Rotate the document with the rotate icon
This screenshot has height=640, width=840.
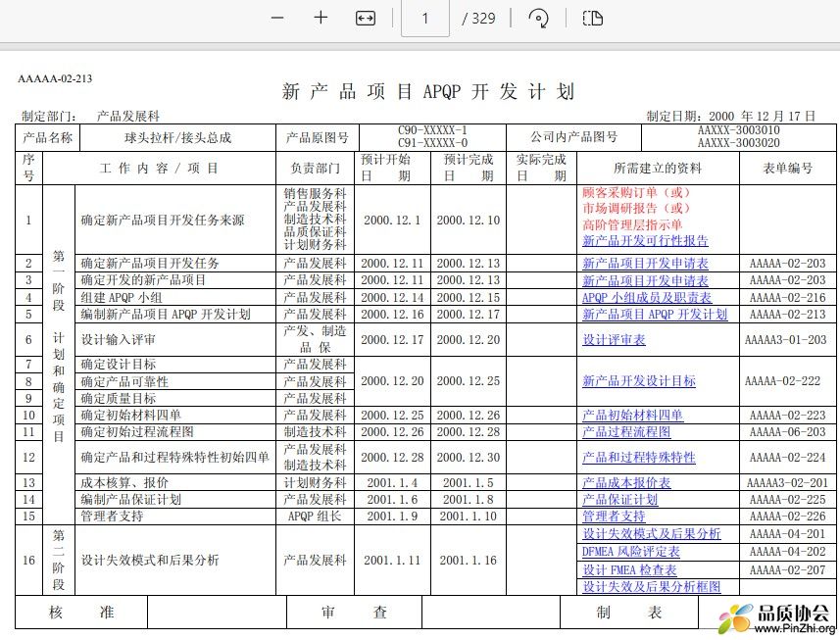coord(538,19)
